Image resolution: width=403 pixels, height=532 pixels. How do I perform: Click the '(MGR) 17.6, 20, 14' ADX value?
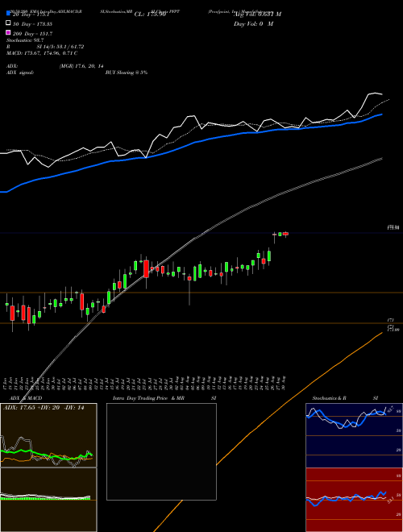click(81, 66)
